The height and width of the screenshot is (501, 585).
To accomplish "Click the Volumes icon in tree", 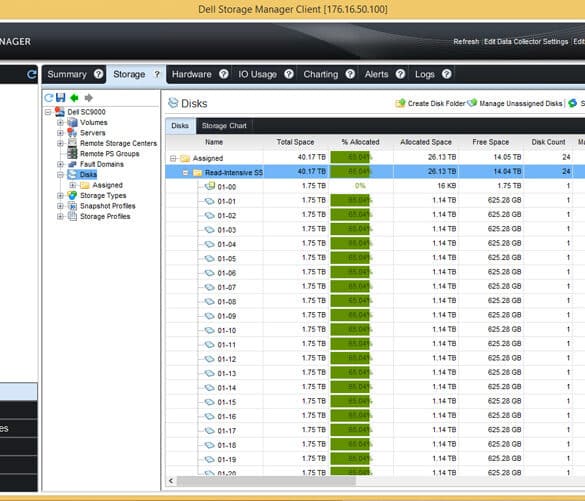I will point(72,122).
